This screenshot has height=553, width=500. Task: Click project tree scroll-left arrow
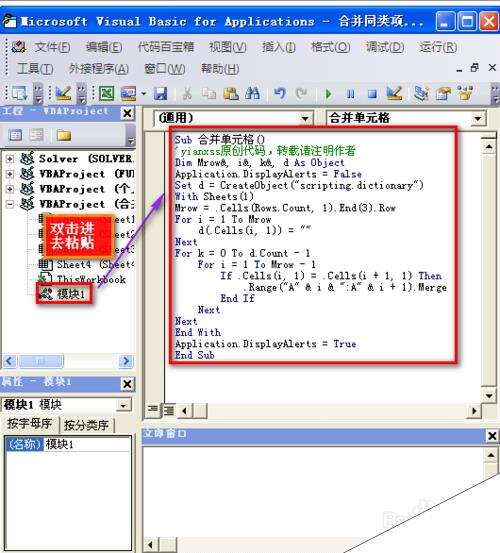[10, 361]
